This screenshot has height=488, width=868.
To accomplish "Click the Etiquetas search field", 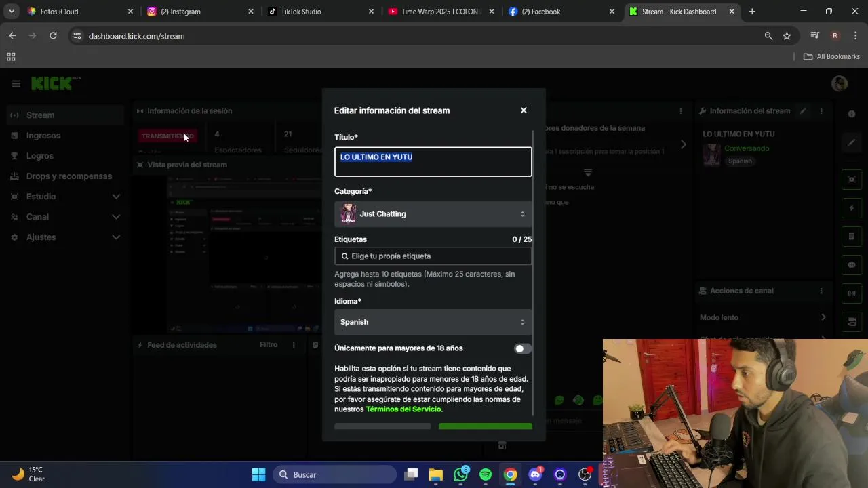I will point(433,256).
